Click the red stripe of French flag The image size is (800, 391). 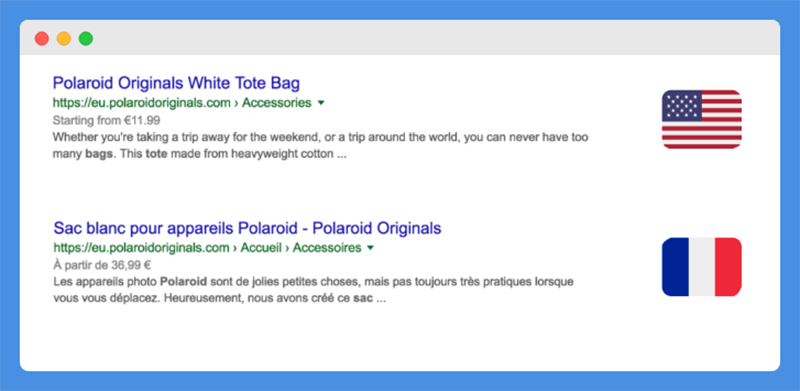click(x=728, y=267)
